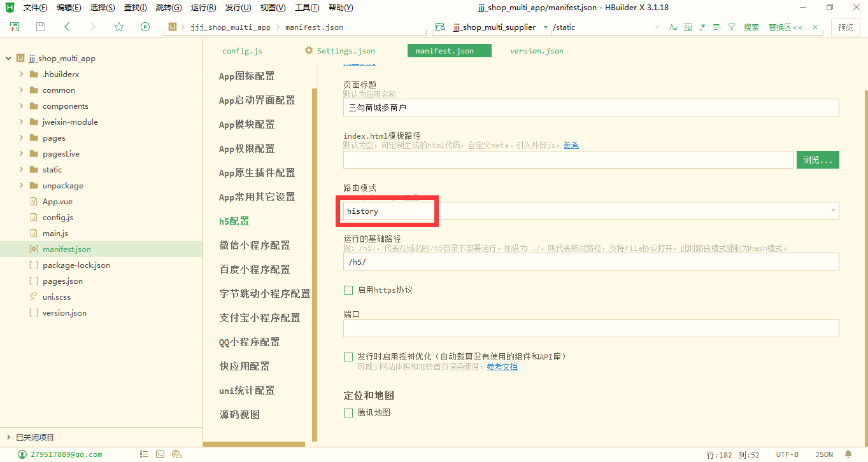Screen dimensions: 868x462
Task: Open the 工具(T) menu
Action: [x=307, y=8]
